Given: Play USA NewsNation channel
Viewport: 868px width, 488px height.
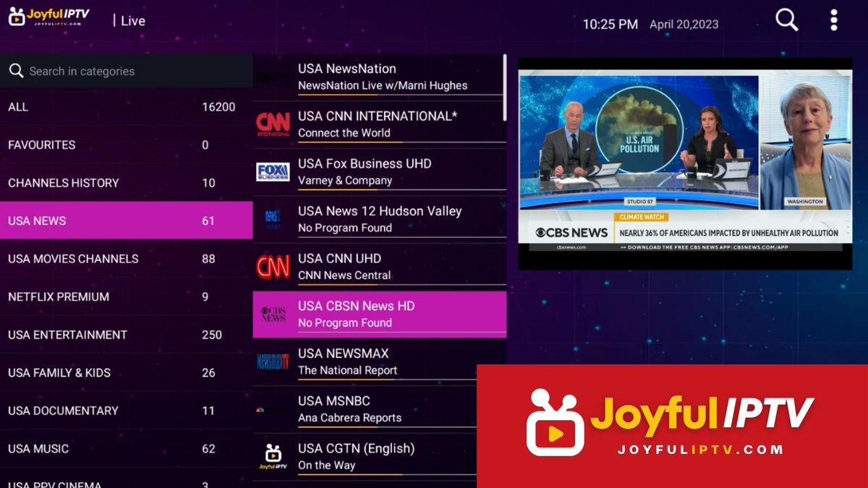Looking at the screenshot, I should pos(378,77).
